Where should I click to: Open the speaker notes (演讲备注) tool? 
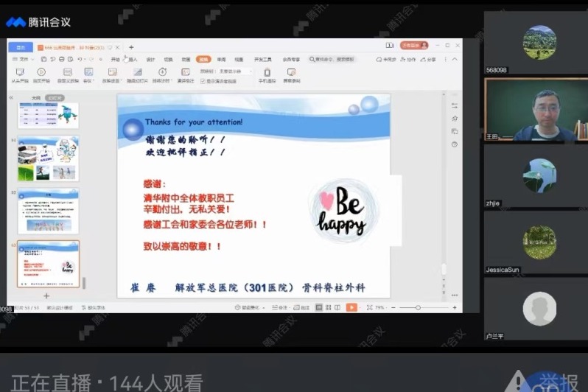pos(185,75)
